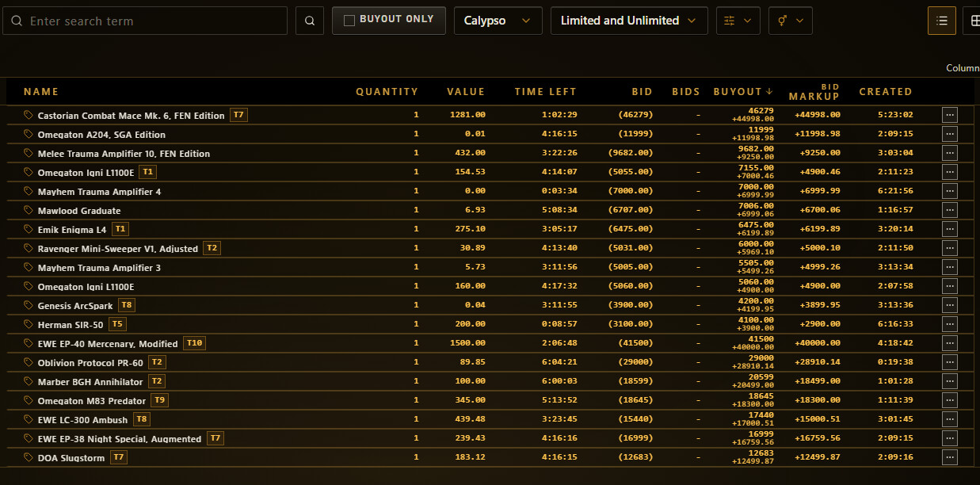Click the Columns link on the right

963,68
